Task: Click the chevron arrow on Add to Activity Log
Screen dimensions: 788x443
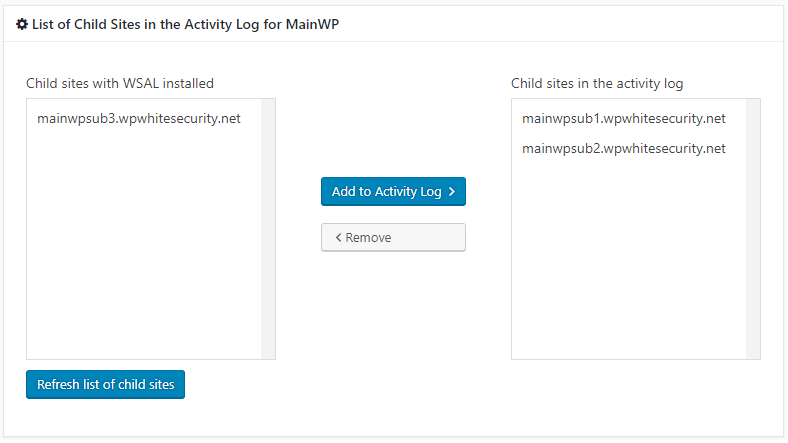Action: click(x=452, y=192)
